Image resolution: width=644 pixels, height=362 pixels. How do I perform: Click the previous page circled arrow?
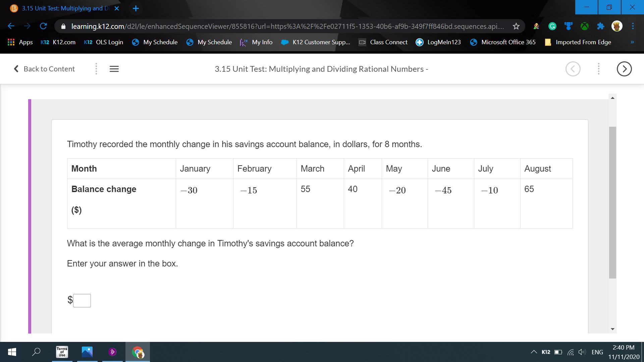573,69
